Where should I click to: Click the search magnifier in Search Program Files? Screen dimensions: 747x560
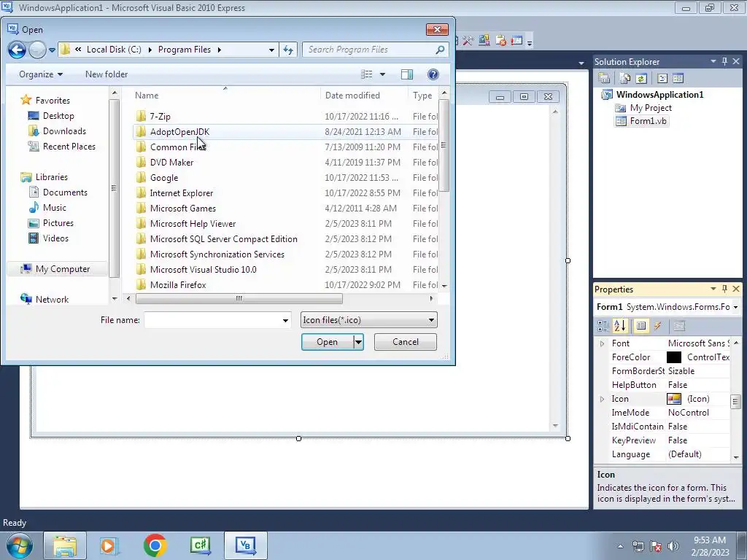pyautogui.click(x=440, y=50)
